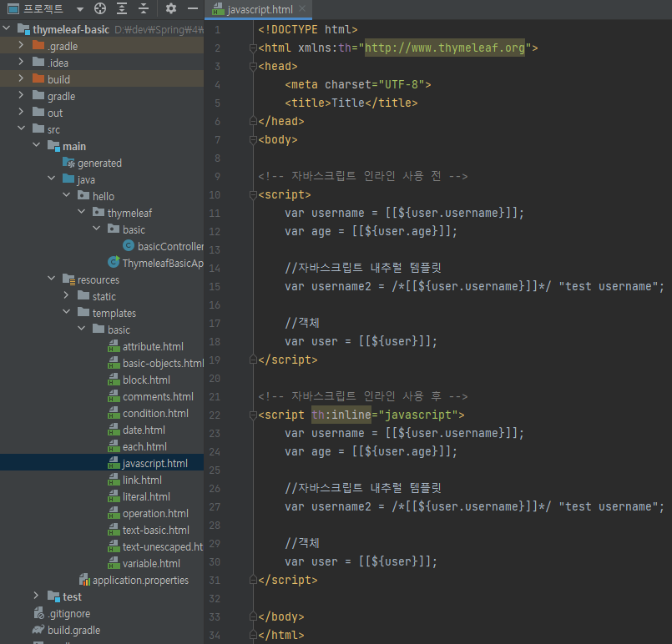Viewport: 672px width, 644px height.
Task: Expand the .idea folder
Action: (x=21, y=61)
